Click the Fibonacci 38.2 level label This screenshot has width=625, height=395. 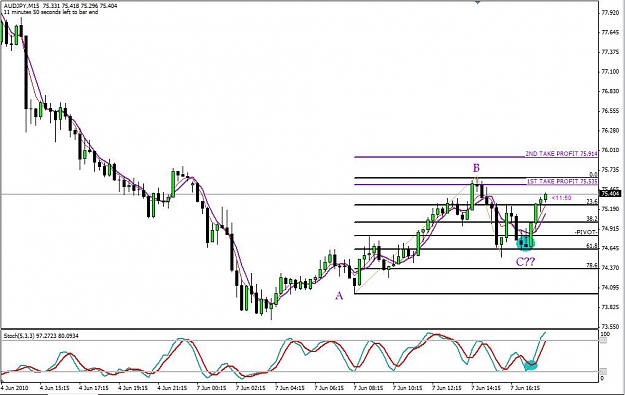[592, 219]
